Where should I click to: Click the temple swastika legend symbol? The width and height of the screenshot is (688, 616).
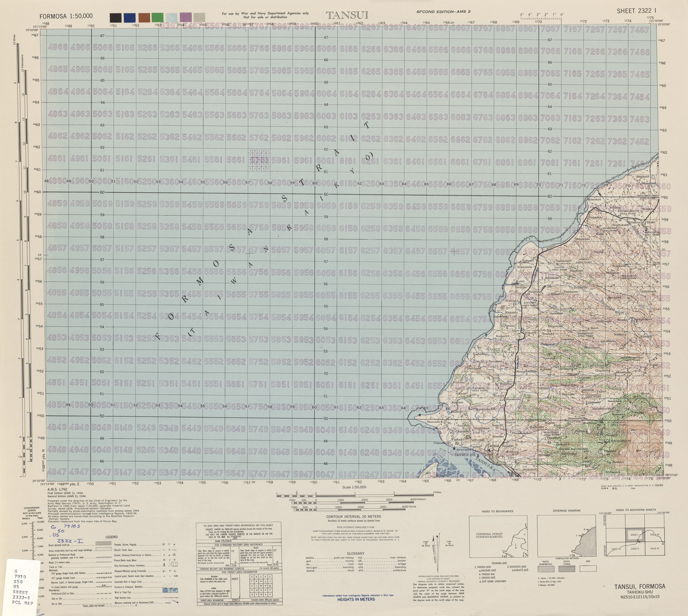[164, 545]
